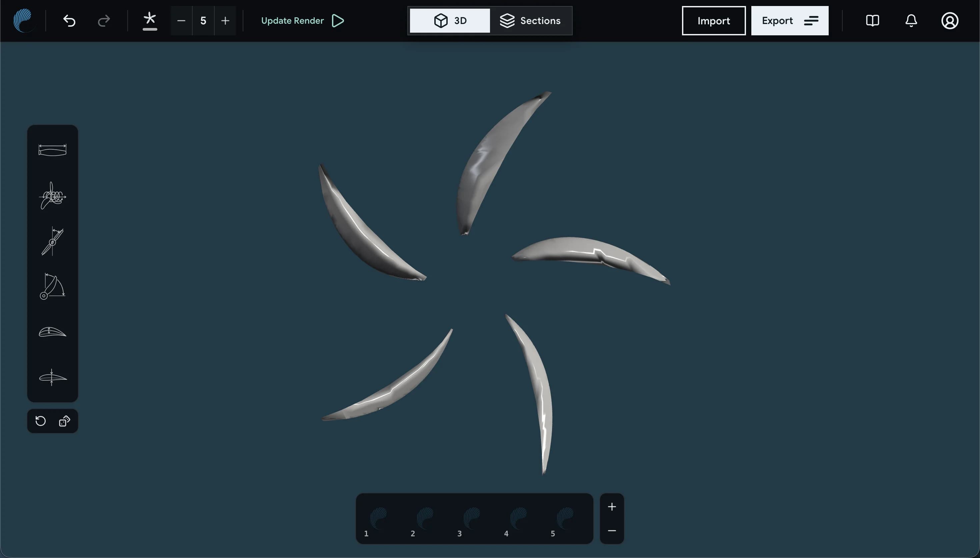The width and height of the screenshot is (980, 558).
Task: Select the blade pitch angle tool
Action: [52, 241]
